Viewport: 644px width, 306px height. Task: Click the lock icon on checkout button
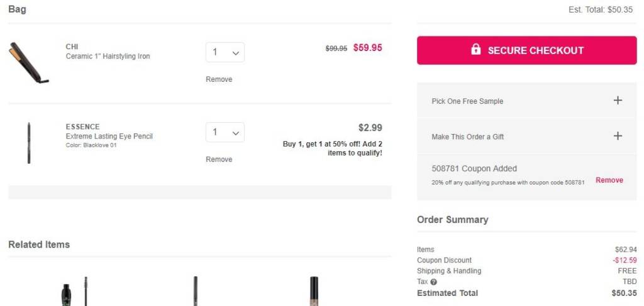pos(476,50)
